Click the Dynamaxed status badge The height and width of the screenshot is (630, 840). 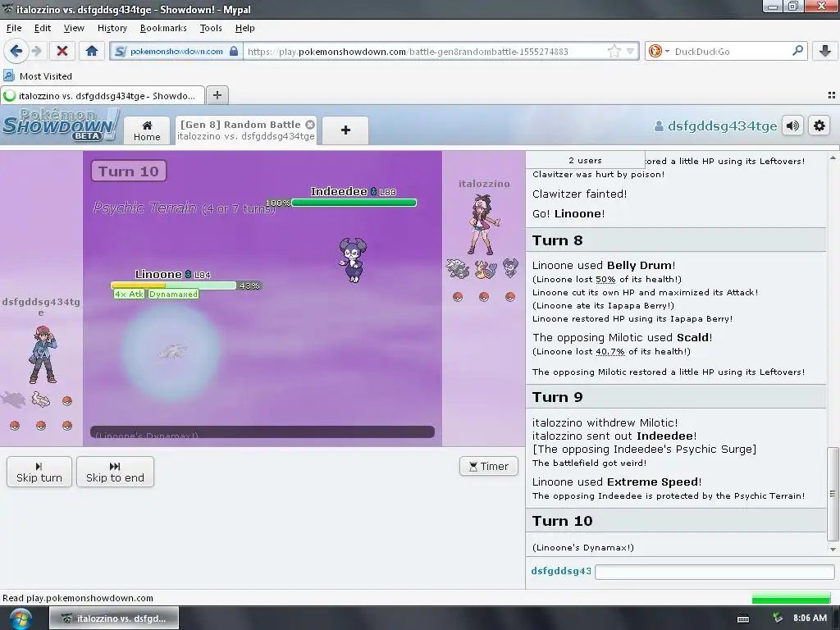(x=174, y=294)
